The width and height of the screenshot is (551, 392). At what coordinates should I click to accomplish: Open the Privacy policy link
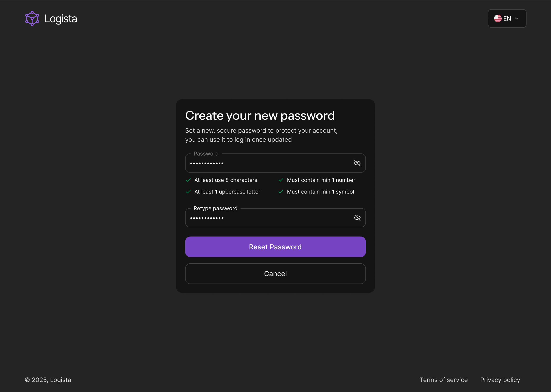coord(500,380)
